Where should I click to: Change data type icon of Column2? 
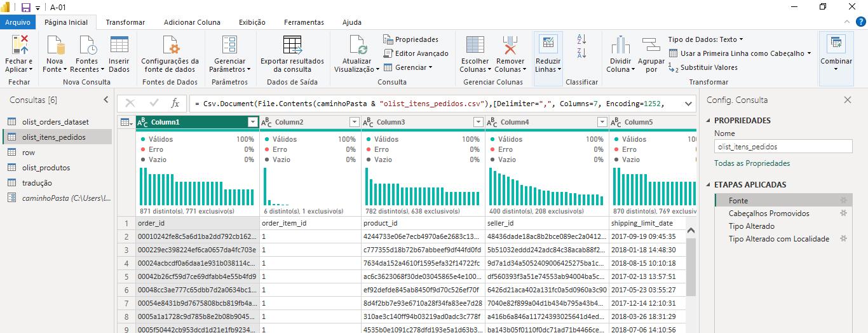tap(267, 122)
